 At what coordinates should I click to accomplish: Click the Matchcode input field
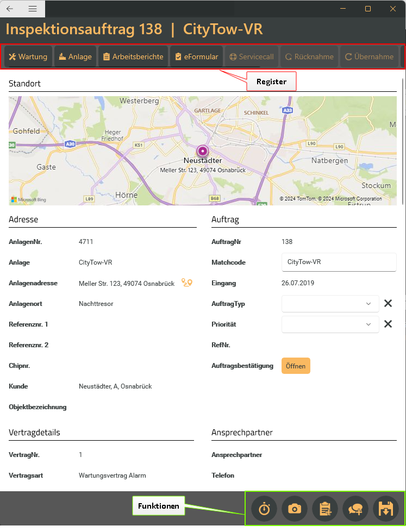(339, 262)
